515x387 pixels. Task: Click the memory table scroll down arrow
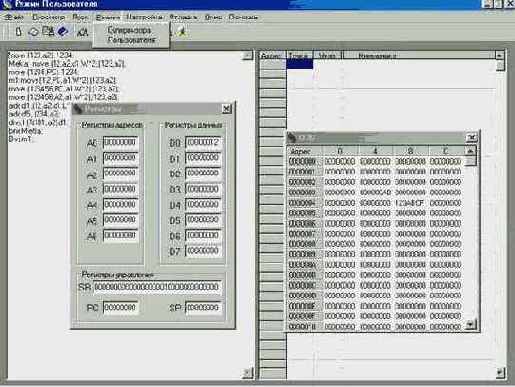pyautogui.click(x=470, y=323)
